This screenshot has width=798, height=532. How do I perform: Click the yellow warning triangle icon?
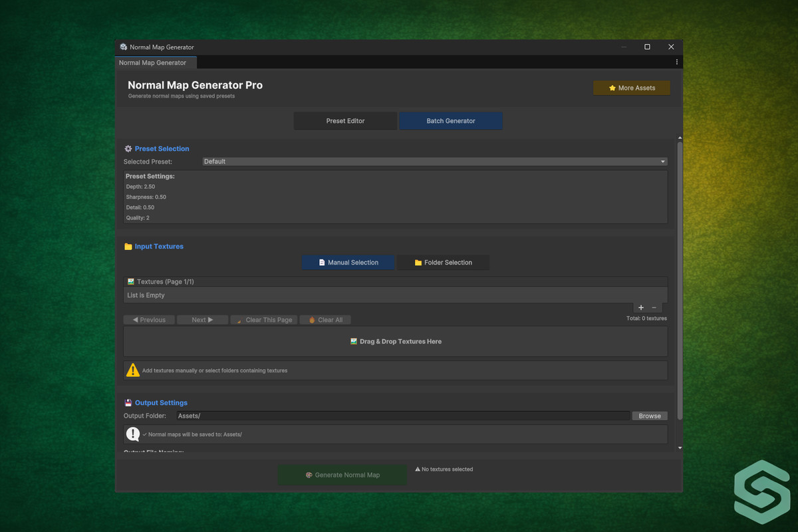133,370
